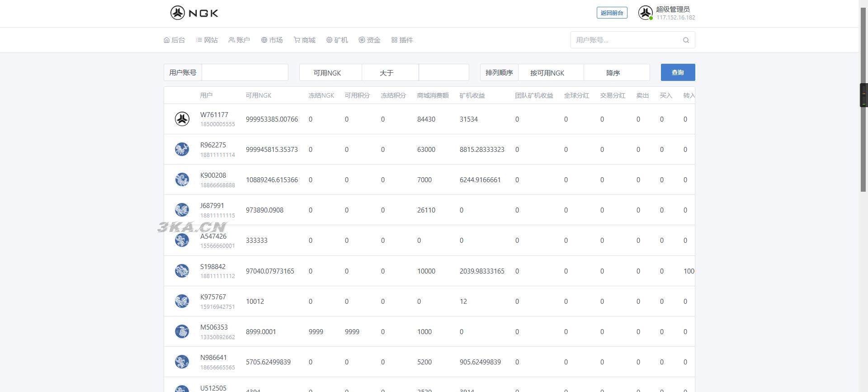Click avatar of user K900208
The width and height of the screenshot is (868, 392).
(x=182, y=179)
